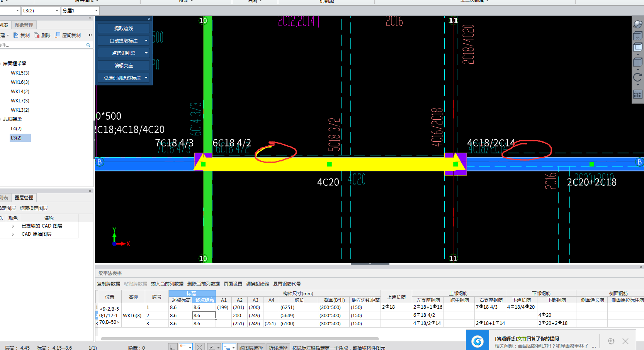Screen dimensions: 644x350
Task: Click the 屋面框架梁 tree group
Action: [15, 63]
